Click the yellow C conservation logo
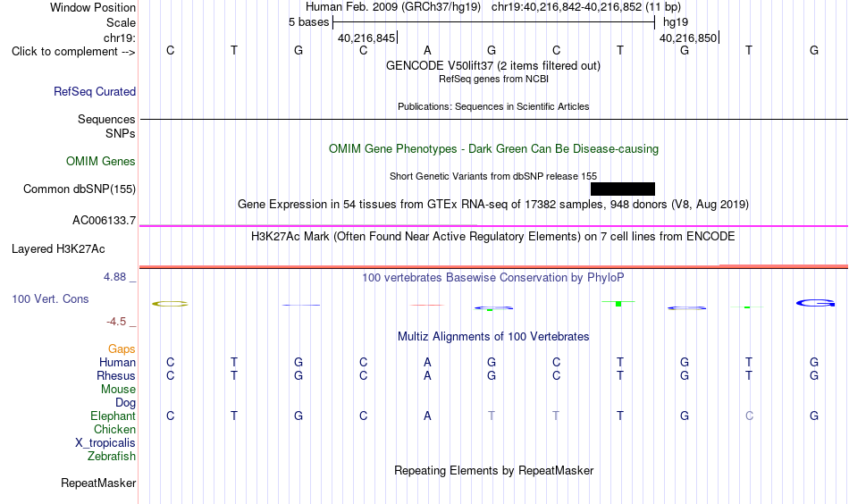Screen dimensions: 849x504 (x=170, y=304)
